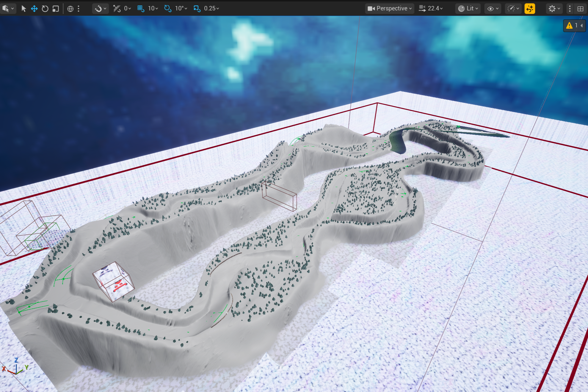This screenshot has width=588, height=392.
Task: Open Show flags eye menu
Action: coord(493,8)
